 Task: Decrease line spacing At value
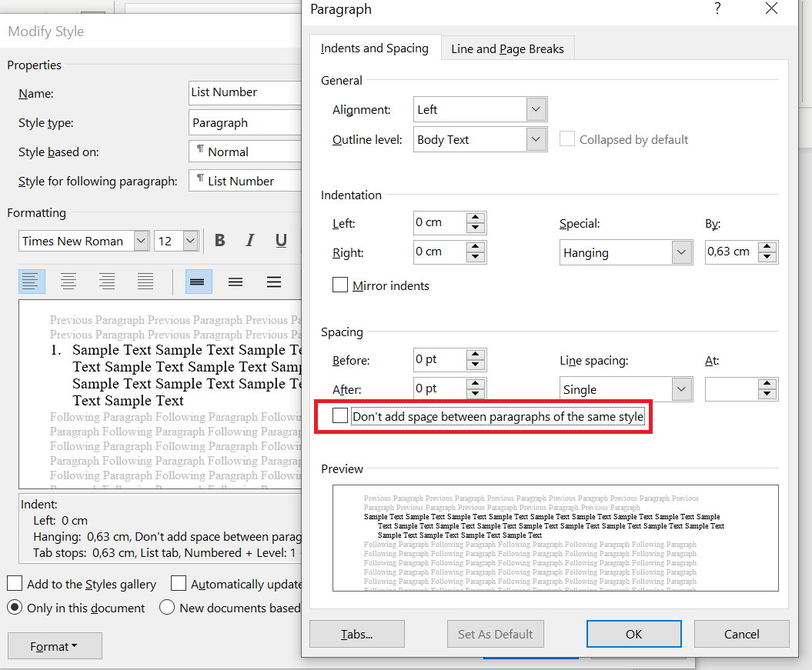pos(767,395)
